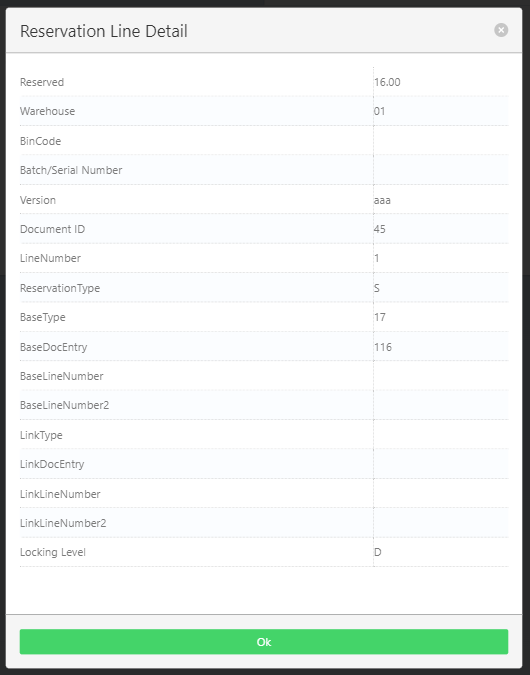Click the Warehouse value 01
Viewport: 530px width, 675px height.
pyautogui.click(x=379, y=111)
